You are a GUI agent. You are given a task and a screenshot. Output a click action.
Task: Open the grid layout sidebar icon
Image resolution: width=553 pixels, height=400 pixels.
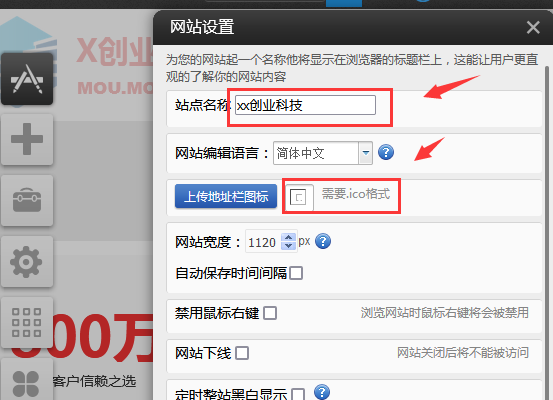point(27,322)
